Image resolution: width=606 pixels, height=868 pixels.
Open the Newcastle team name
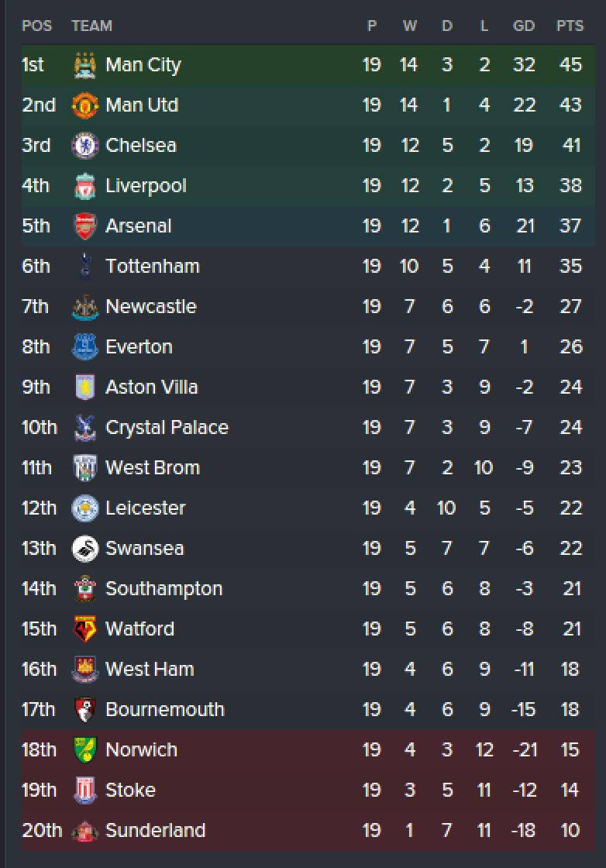tap(151, 307)
